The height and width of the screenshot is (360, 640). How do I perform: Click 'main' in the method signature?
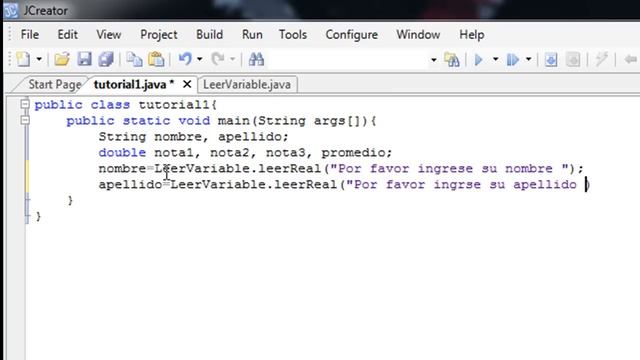point(234,121)
